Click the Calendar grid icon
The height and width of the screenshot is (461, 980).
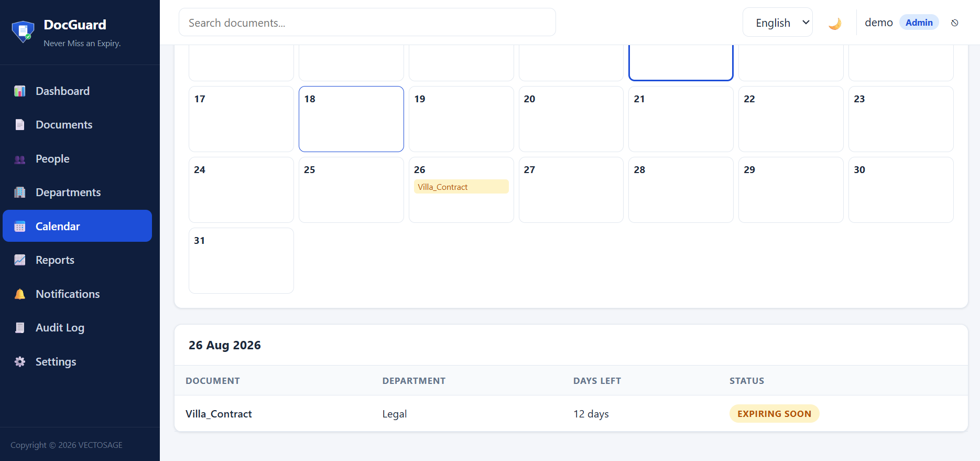pos(20,227)
